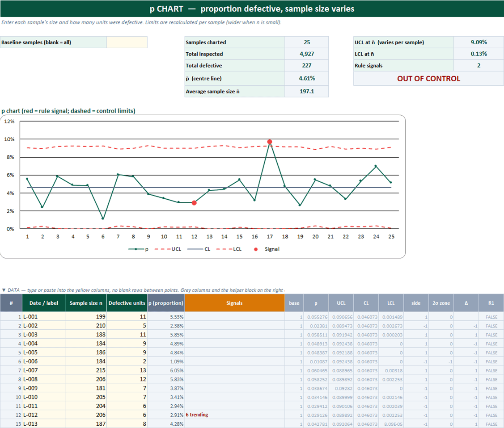Click defective units 2 for L-006
504x428 pixels.
127,361
